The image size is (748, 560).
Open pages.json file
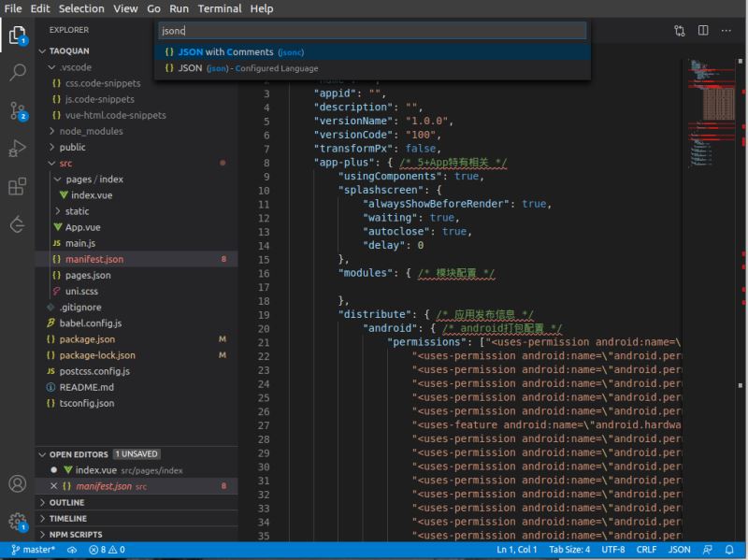[88, 275]
